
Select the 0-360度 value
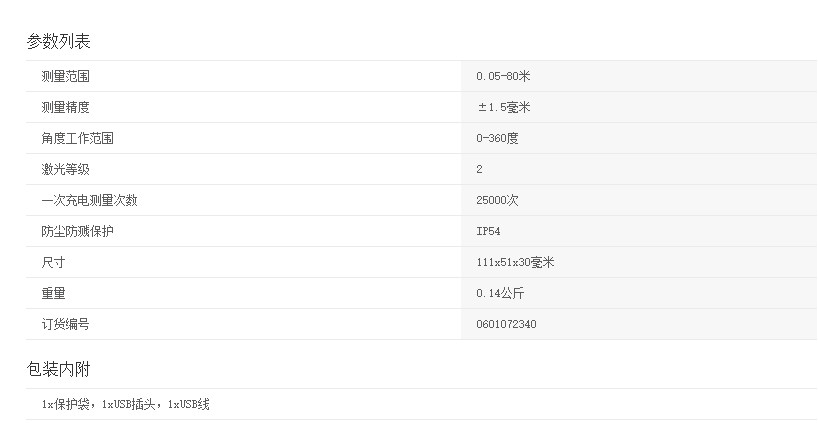click(498, 139)
